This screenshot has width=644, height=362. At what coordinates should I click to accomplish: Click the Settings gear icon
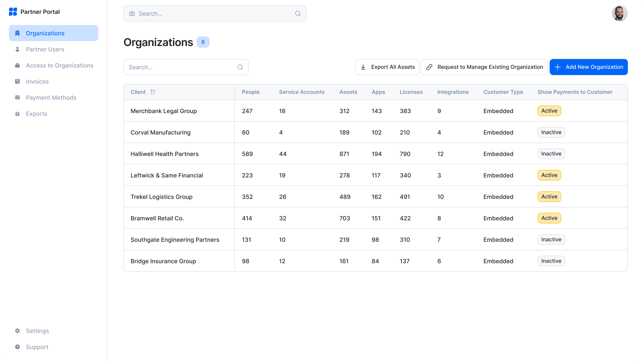coord(17,331)
